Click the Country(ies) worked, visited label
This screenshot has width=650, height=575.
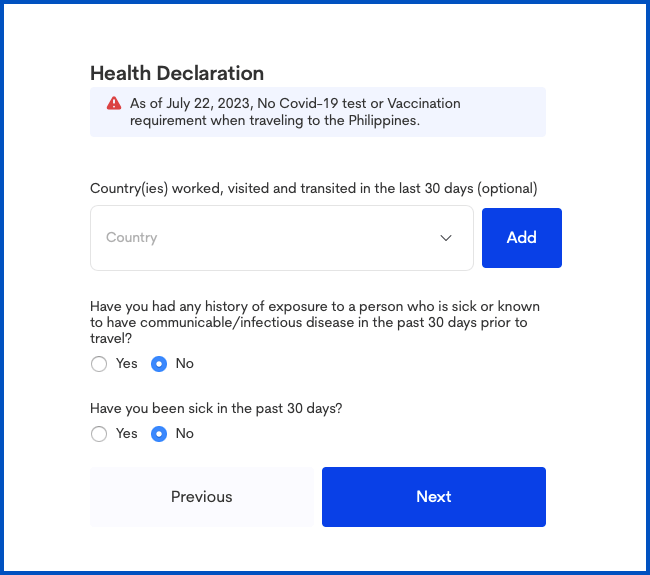(x=313, y=188)
